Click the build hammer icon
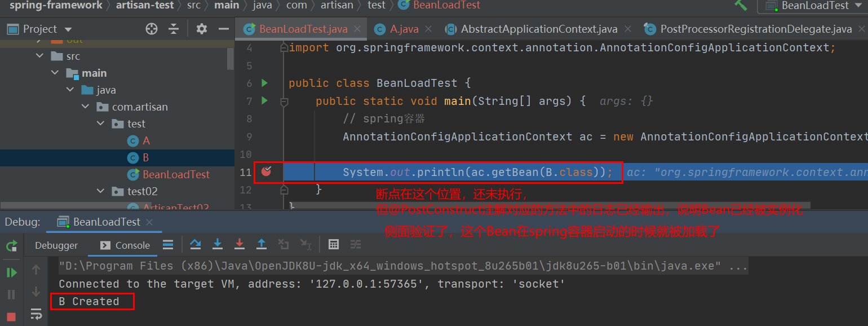The width and height of the screenshot is (868, 326). (741, 5)
